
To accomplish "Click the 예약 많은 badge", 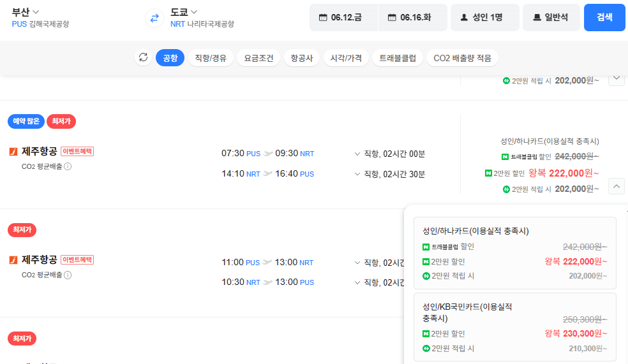I will pos(26,121).
